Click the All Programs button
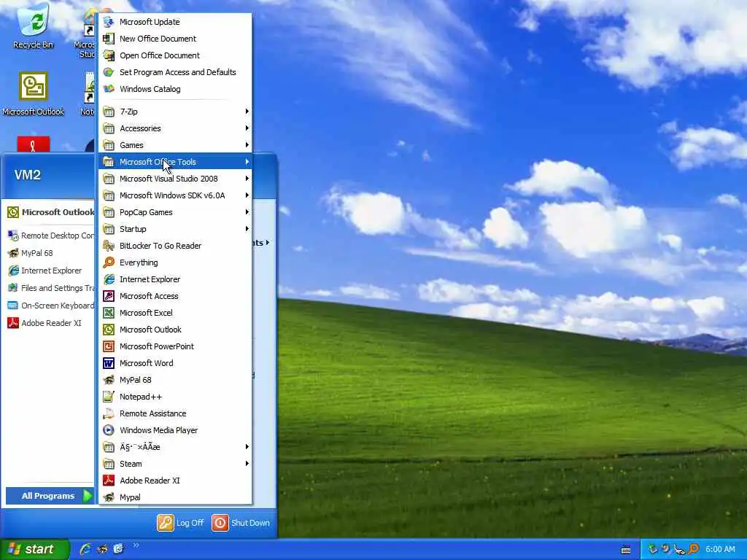The height and width of the screenshot is (560, 747). pos(50,496)
